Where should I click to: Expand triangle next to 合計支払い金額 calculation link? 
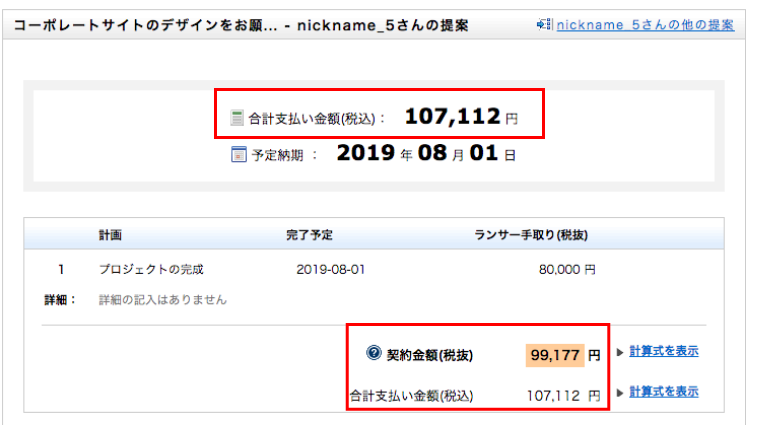pos(620,393)
